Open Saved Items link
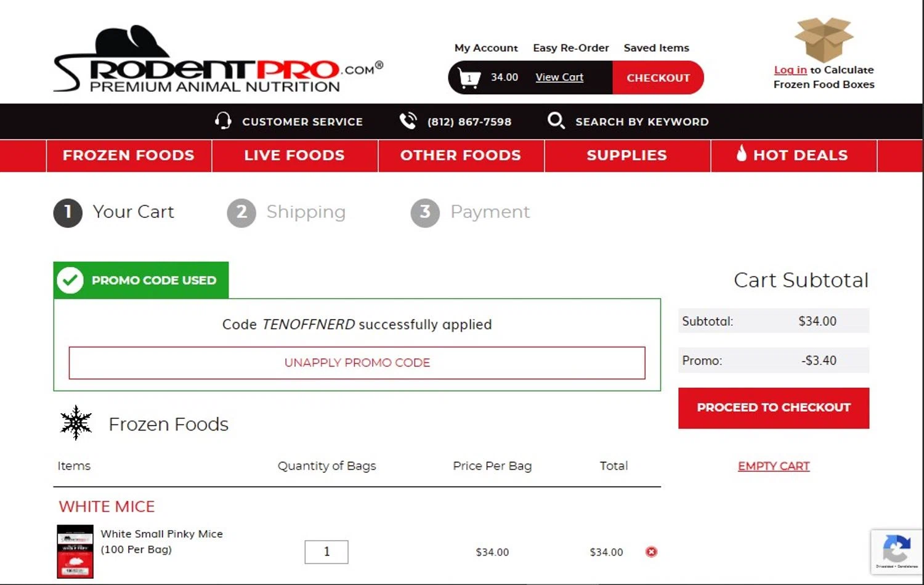Image resolution: width=924 pixels, height=585 pixels. coord(656,48)
